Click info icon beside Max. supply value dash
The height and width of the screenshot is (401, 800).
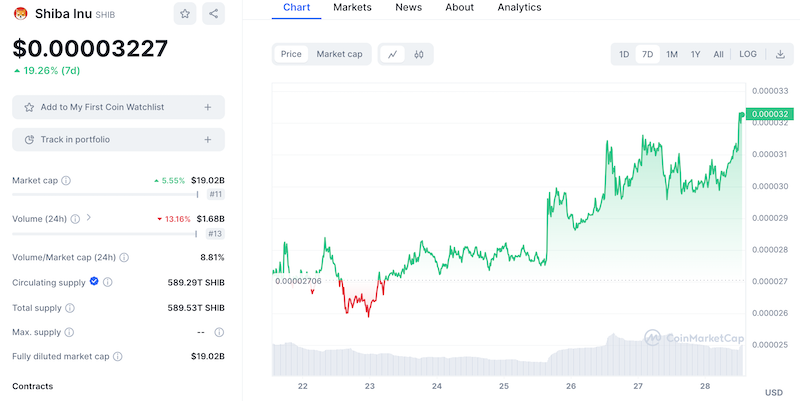click(x=219, y=332)
